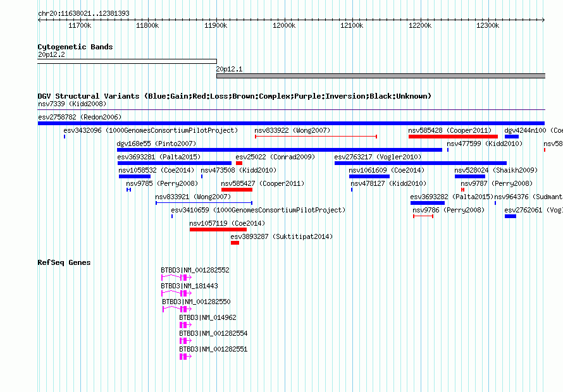Image resolution: width=563 pixels, height=392 pixels.
Task: Click the 12300k ruler position
Action: (x=488, y=25)
